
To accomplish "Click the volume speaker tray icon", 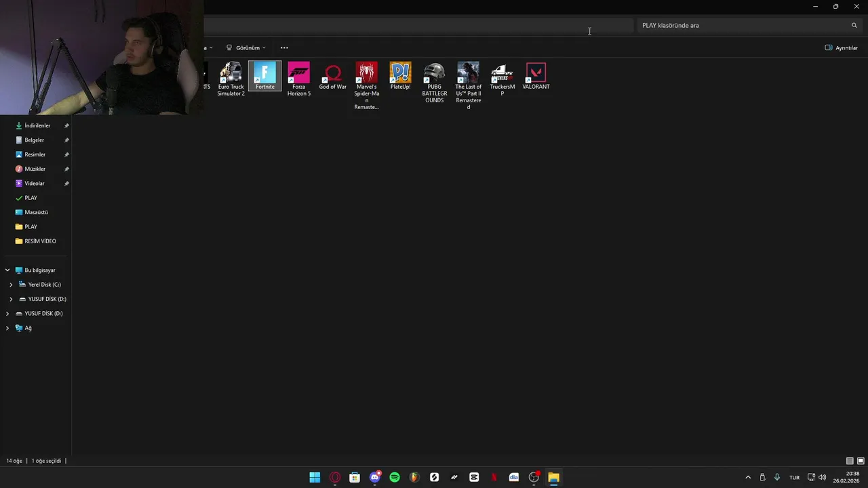I will tap(823, 477).
